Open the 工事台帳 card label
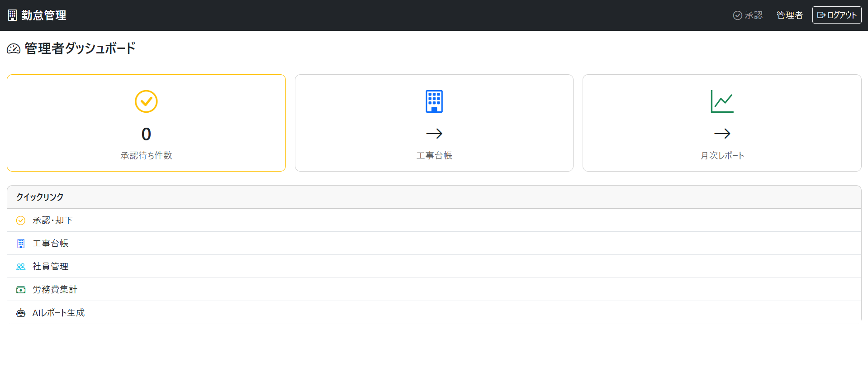The width and height of the screenshot is (868, 388). [x=434, y=155]
